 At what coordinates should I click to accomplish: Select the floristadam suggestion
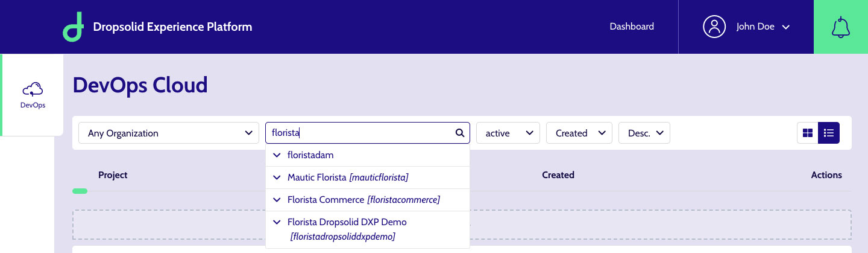(368, 155)
